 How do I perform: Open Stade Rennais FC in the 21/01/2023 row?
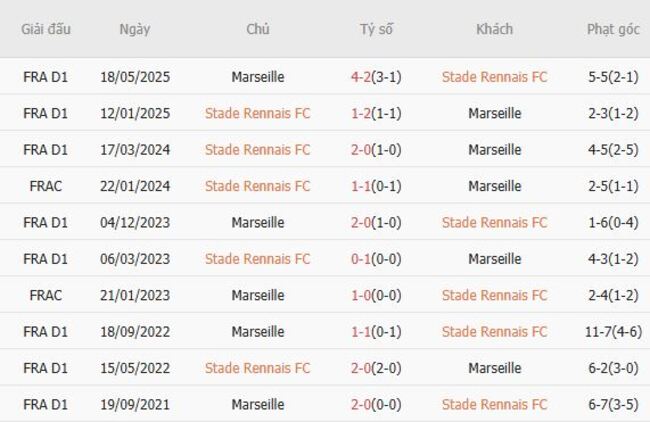click(x=494, y=295)
